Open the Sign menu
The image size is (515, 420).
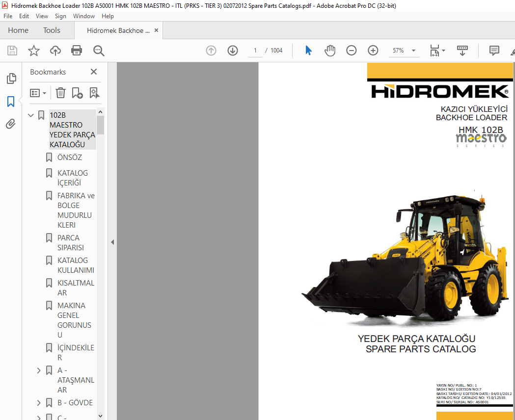(60, 16)
